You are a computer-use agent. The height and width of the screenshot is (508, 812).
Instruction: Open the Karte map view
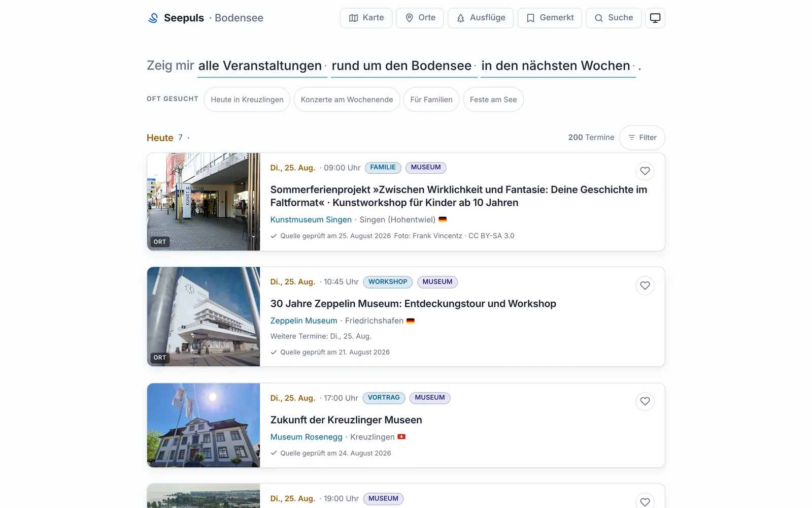[x=366, y=18]
